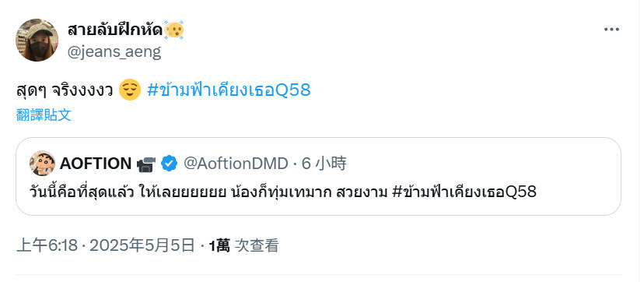Click the @jeans_aeng handle
644x282 pixels.
(114, 52)
